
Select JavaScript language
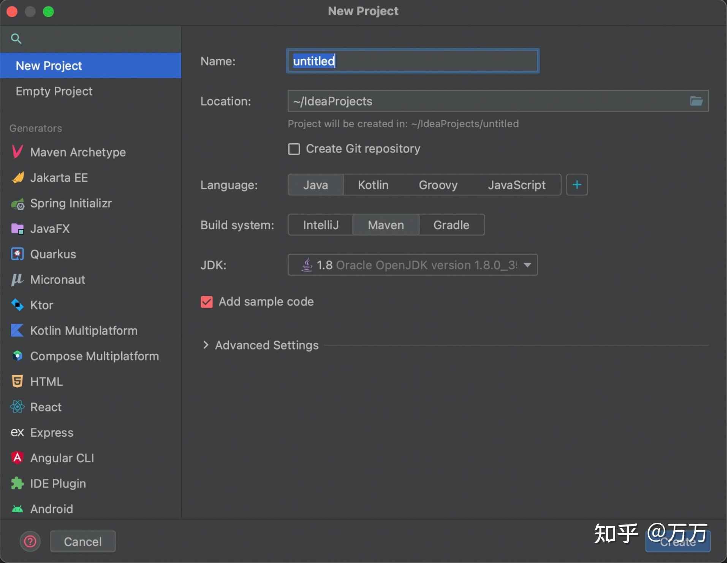[x=517, y=185]
